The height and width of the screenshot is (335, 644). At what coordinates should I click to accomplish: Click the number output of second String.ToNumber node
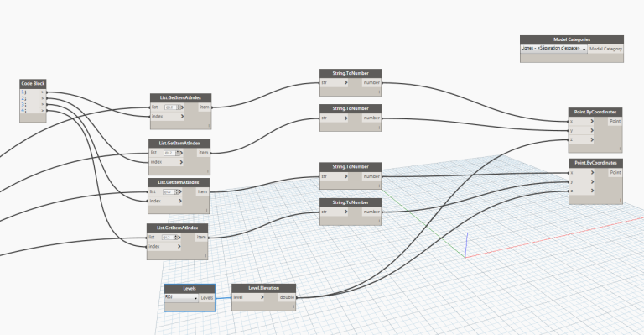371,118
